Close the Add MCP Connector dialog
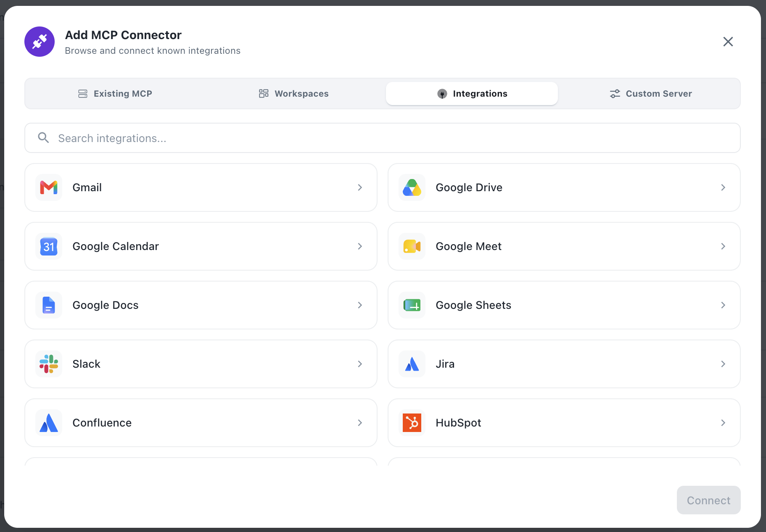The image size is (766, 532). tap(728, 42)
